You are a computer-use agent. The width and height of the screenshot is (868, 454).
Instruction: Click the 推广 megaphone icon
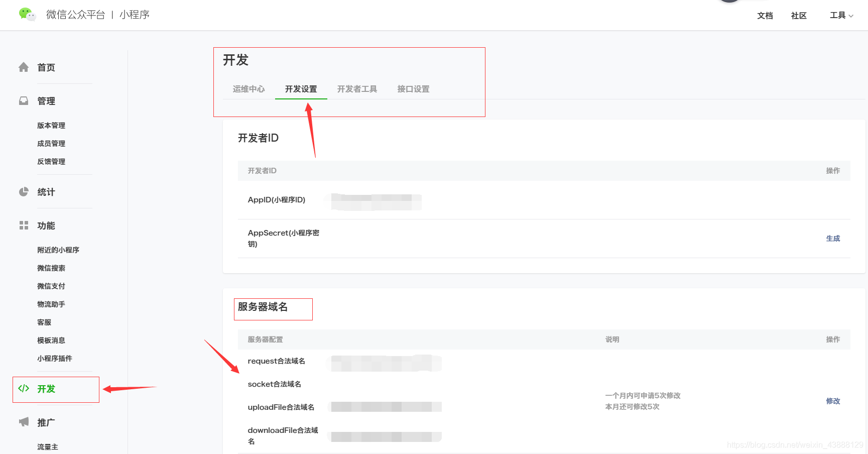24,422
